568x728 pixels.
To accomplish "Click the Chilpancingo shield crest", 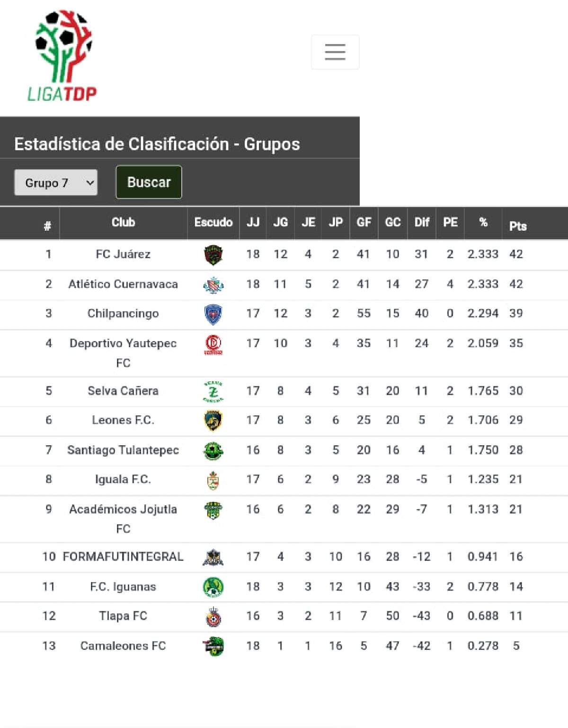I will 213,315.
